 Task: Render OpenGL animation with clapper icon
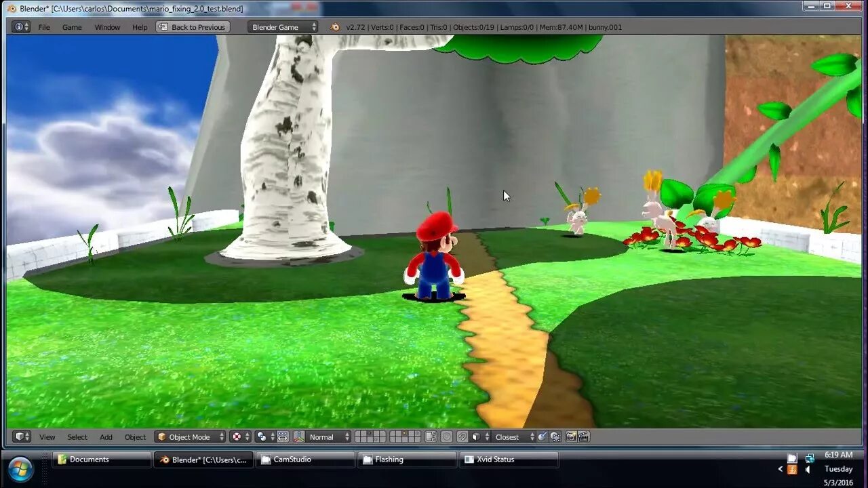584,437
